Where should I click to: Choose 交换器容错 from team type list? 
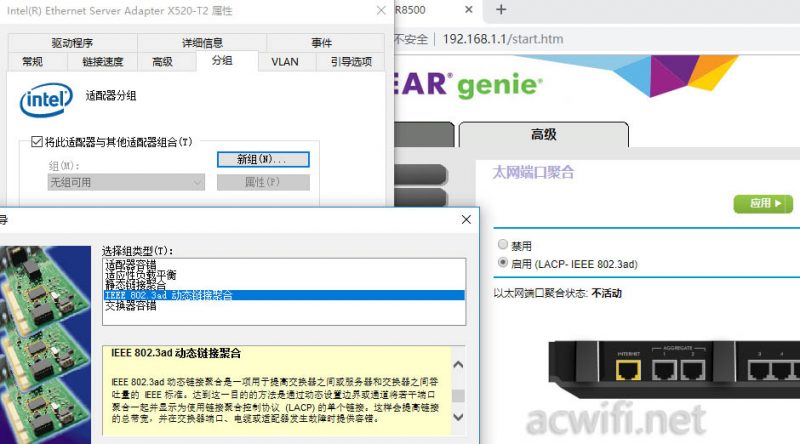pos(131,306)
